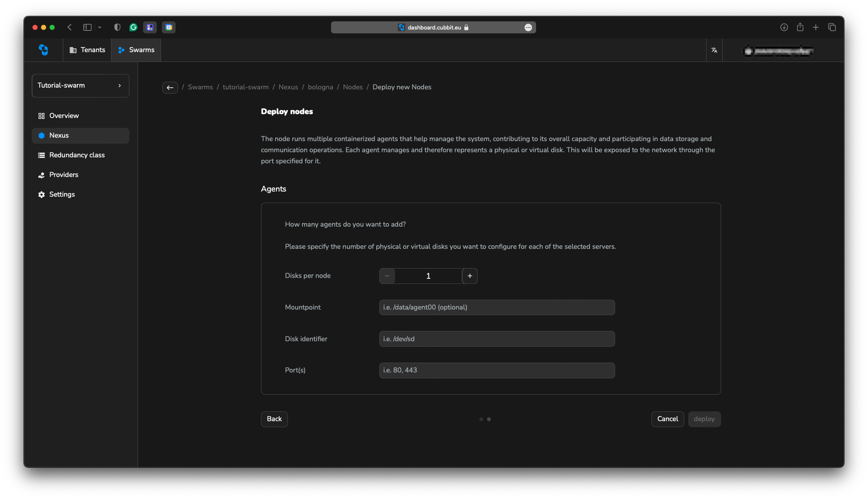Click the Overview grid icon
This screenshot has width=868, height=499.
click(41, 116)
